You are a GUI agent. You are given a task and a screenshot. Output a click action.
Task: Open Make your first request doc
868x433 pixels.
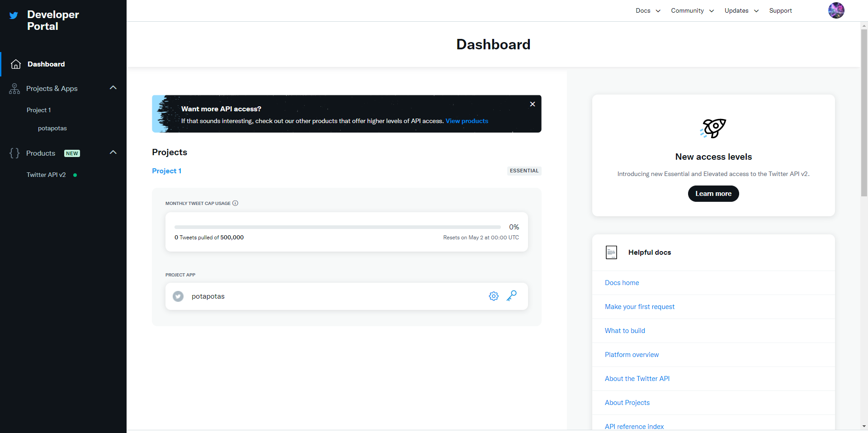(639, 307)
